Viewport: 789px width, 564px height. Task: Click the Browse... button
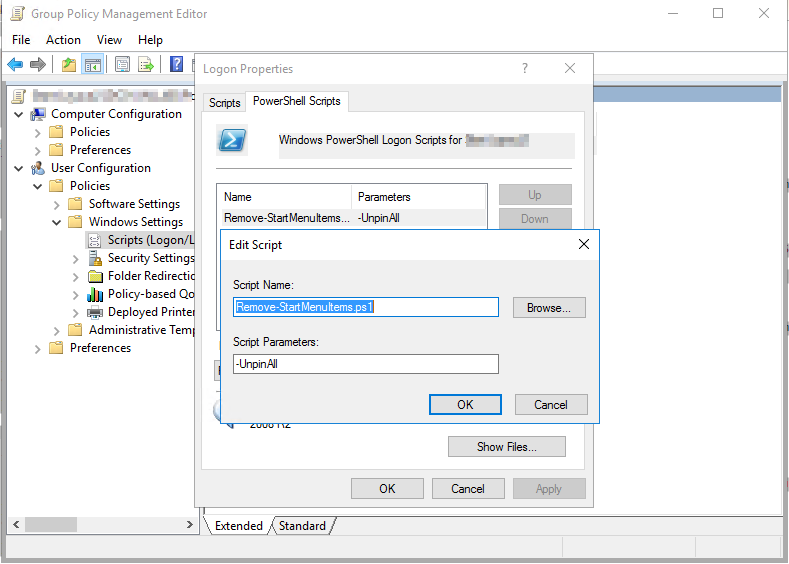549,308
